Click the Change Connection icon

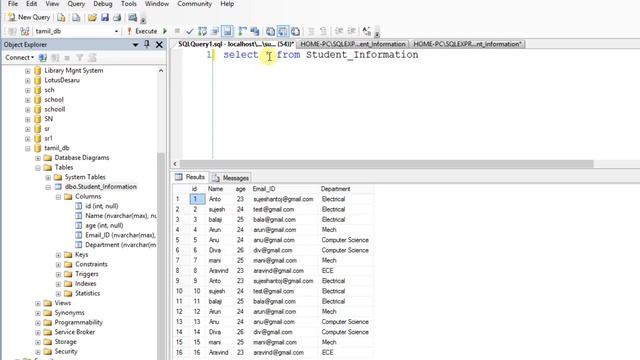[25, 31]
